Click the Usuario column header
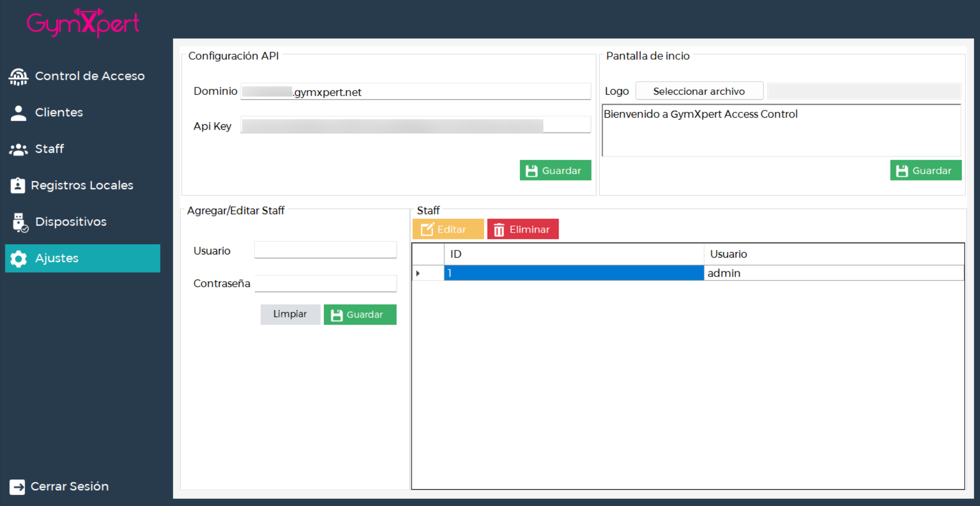 point(833,254)
